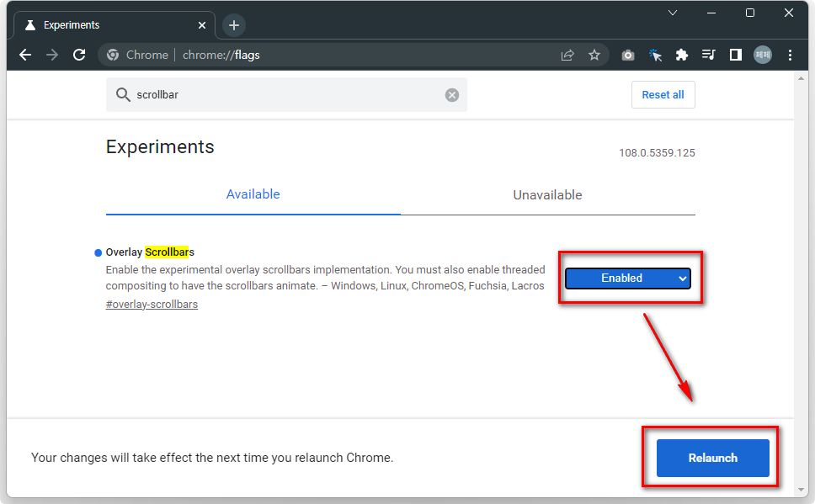The width and height of the screenshot is (815, 504).
Task: Switch to the Available tab
Action: 253,194
